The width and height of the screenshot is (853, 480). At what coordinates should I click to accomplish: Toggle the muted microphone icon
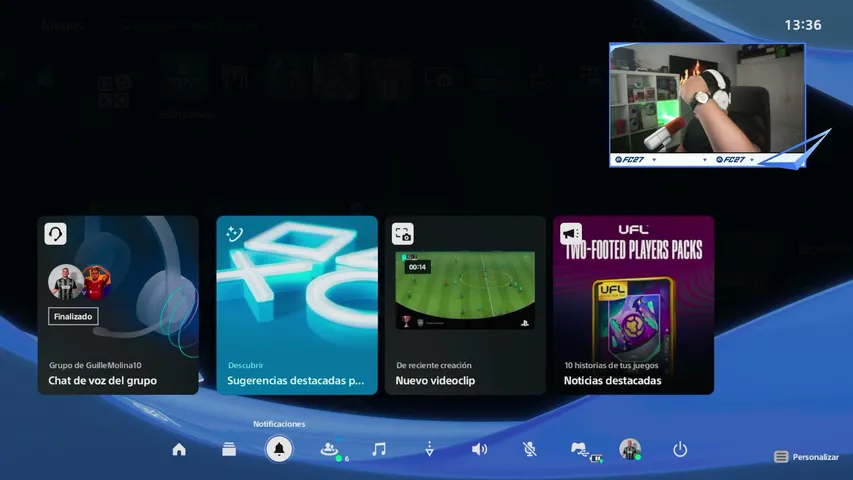[x=529, y=450]
